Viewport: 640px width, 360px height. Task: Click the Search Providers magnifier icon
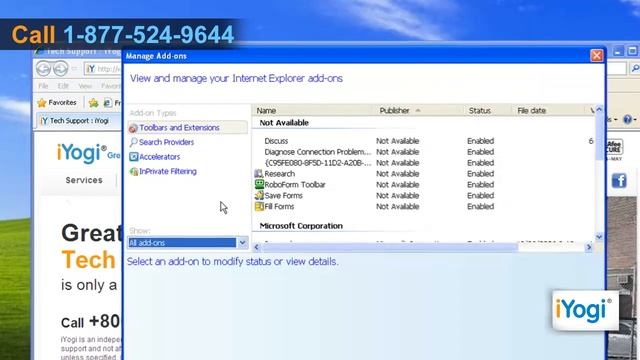coord(133,142)
